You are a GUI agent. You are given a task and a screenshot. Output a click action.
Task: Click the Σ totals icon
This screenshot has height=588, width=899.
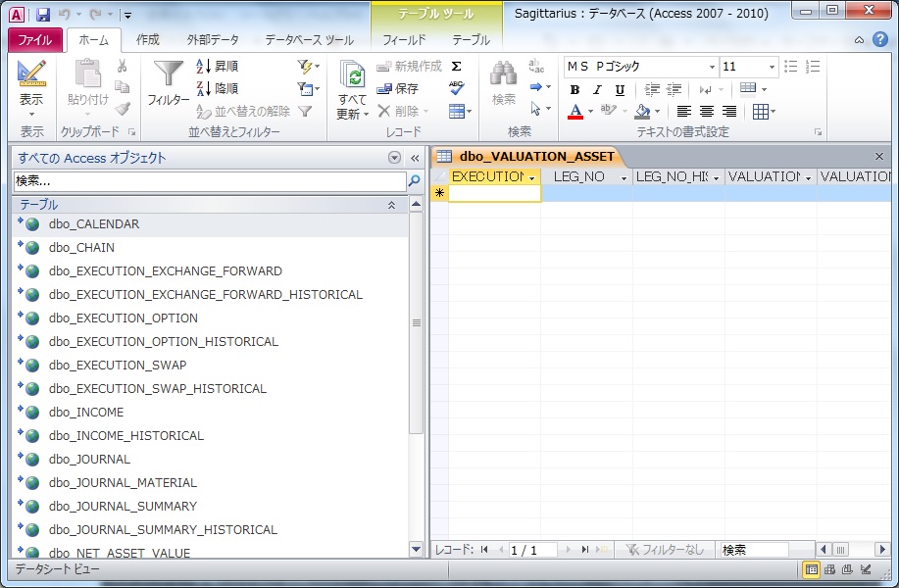tap(457, 67)
